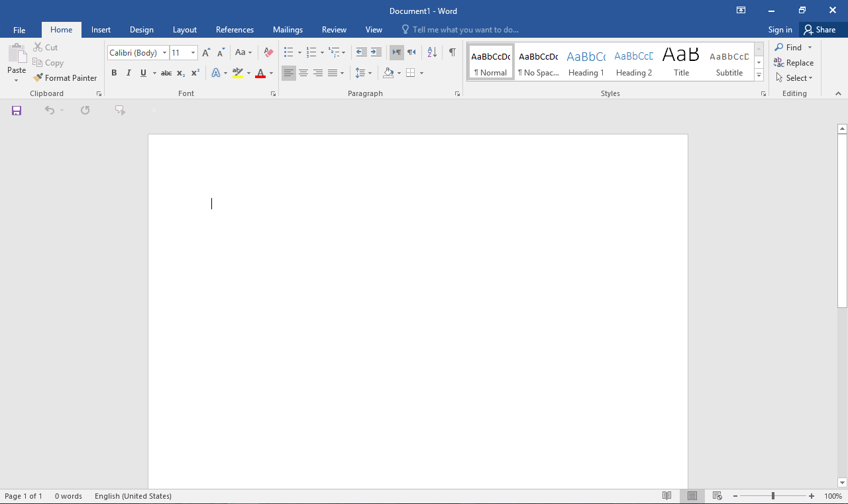
Task: Open line spacing dropdown
Action: pos(364,73)
